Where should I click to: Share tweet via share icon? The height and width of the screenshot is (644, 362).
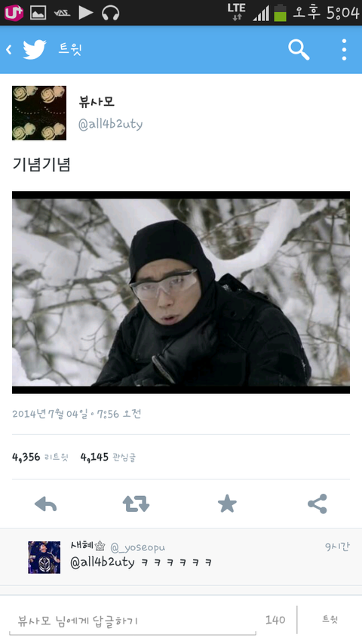[318, 504]
